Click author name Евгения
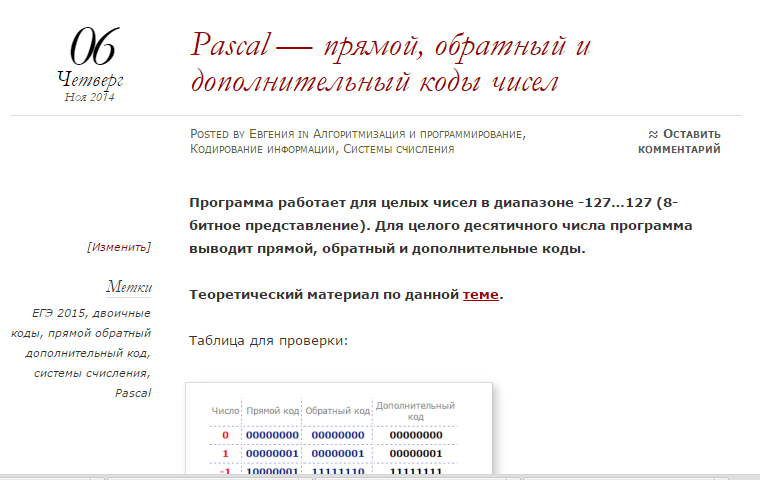 coord(274,133)
